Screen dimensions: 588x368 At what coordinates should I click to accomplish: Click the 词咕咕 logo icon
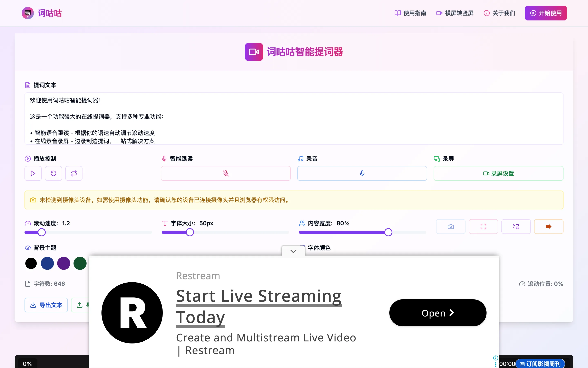click(28, 13)
